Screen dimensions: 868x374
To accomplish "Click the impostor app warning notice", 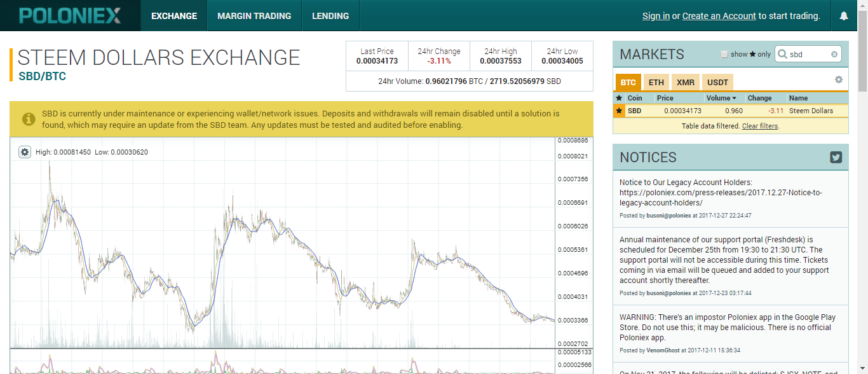I will [x=728, y=328].
